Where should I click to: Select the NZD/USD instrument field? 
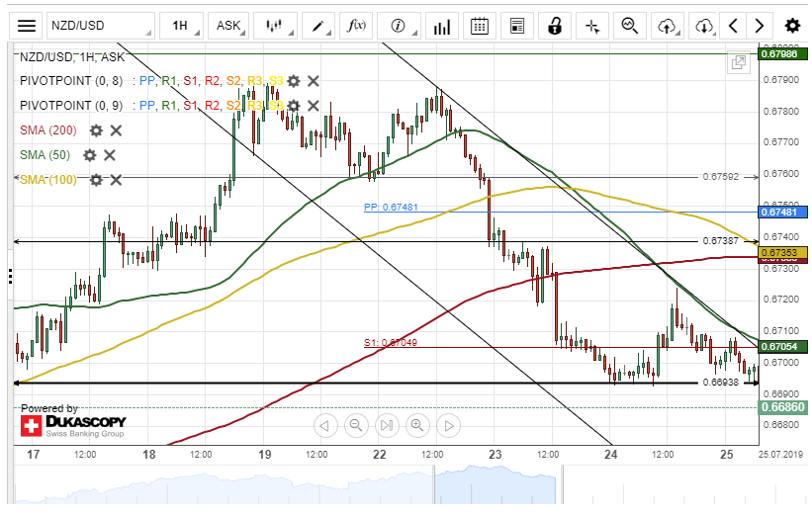tap(101, 26)
